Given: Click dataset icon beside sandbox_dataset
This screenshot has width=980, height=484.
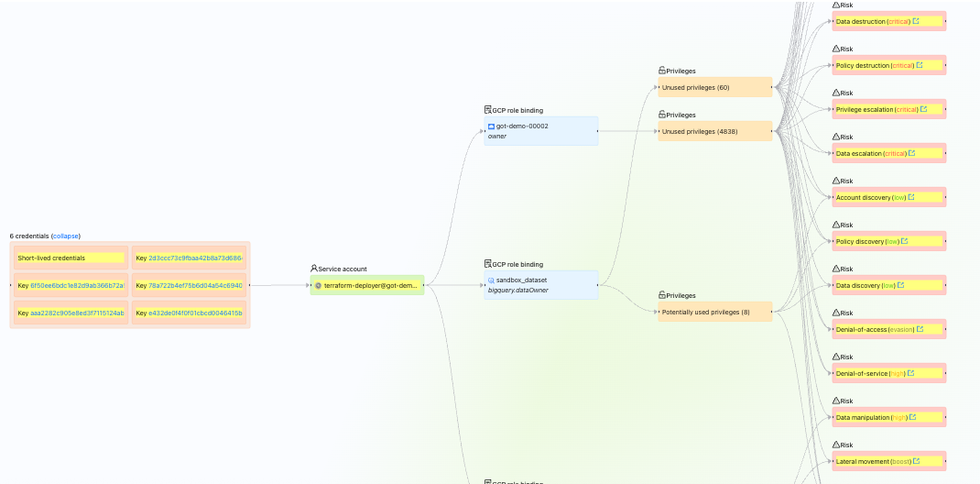Looking at the screenshot, I should pos(492,280).
